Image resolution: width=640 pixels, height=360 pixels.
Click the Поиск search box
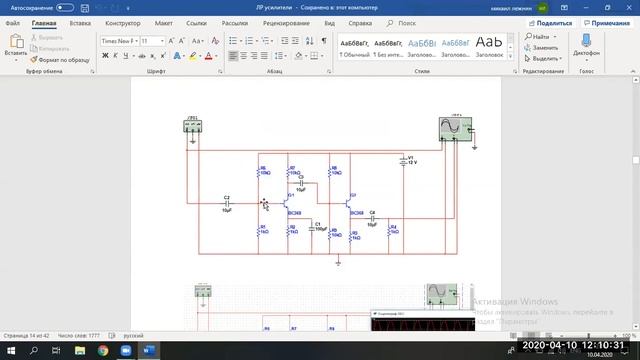point(402,23)
